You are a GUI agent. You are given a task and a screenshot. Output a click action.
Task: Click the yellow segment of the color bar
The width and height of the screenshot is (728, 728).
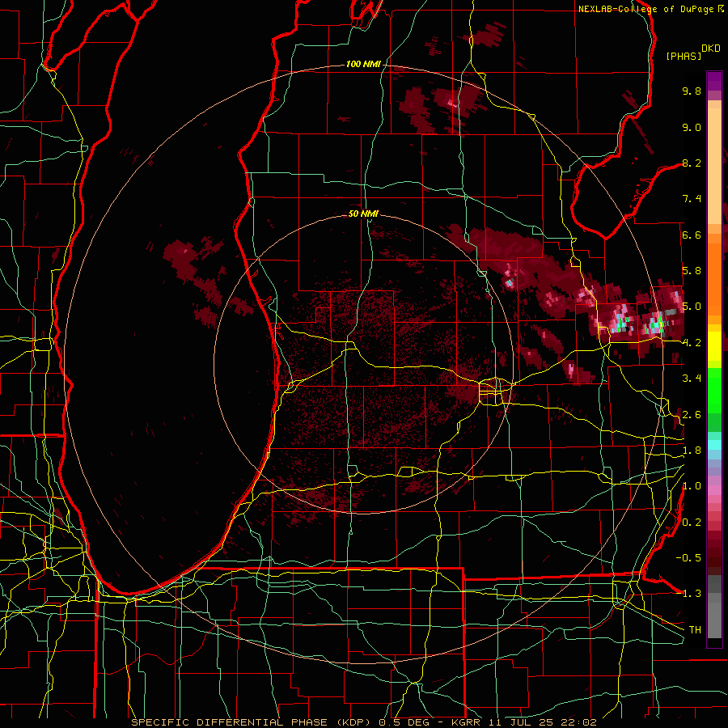pos(714,346)
